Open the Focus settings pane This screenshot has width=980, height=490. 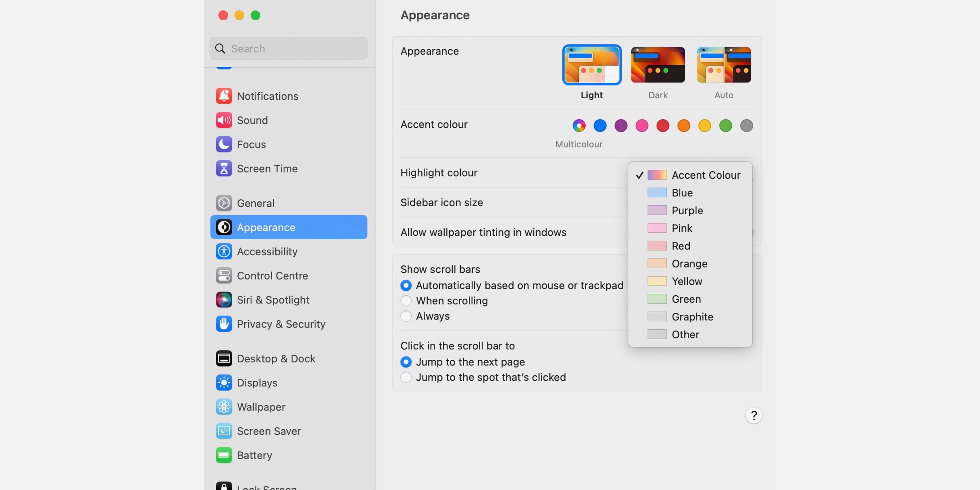pyautogui.click(x=251, y=145)
